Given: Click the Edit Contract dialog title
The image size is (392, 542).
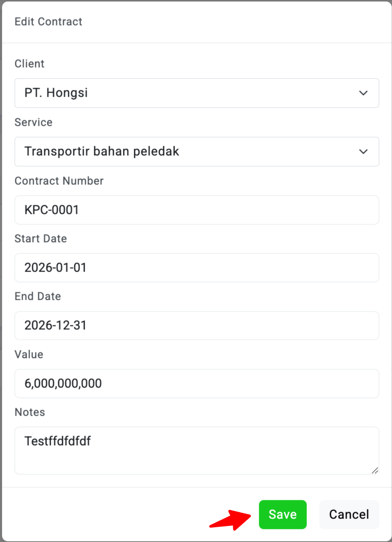Looking at the screenshot, I should pyautogui.click(x=49, y=22).
